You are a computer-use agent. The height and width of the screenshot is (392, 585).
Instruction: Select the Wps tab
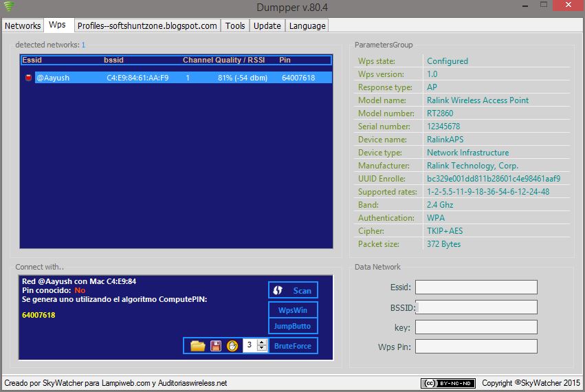click(58, 25)
